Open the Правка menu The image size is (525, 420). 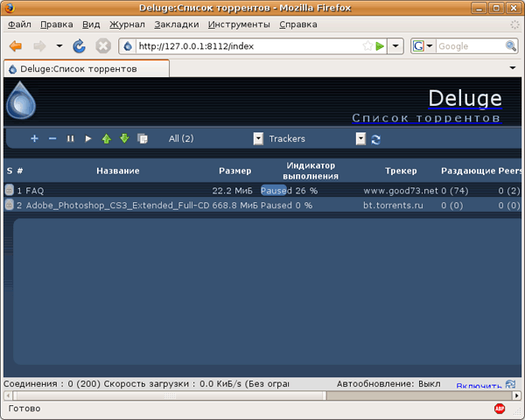point(57,24)
